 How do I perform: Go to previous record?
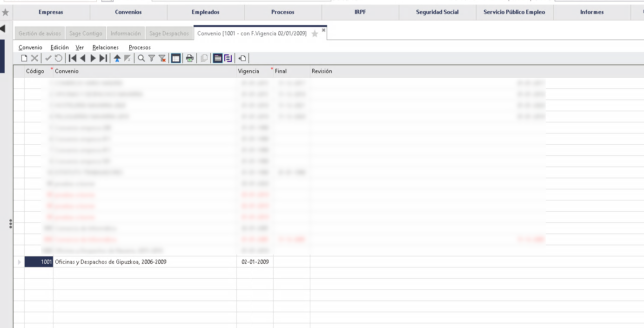coord(83,58)
